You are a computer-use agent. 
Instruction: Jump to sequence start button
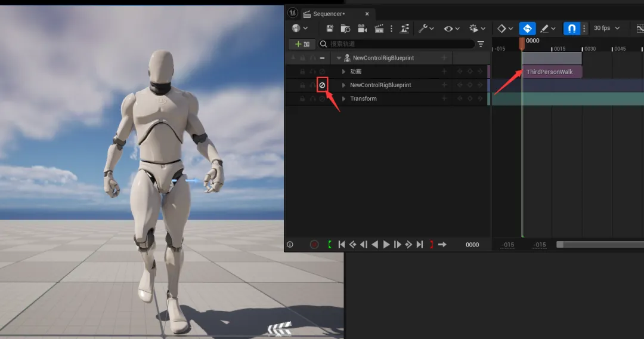[342, 245]
